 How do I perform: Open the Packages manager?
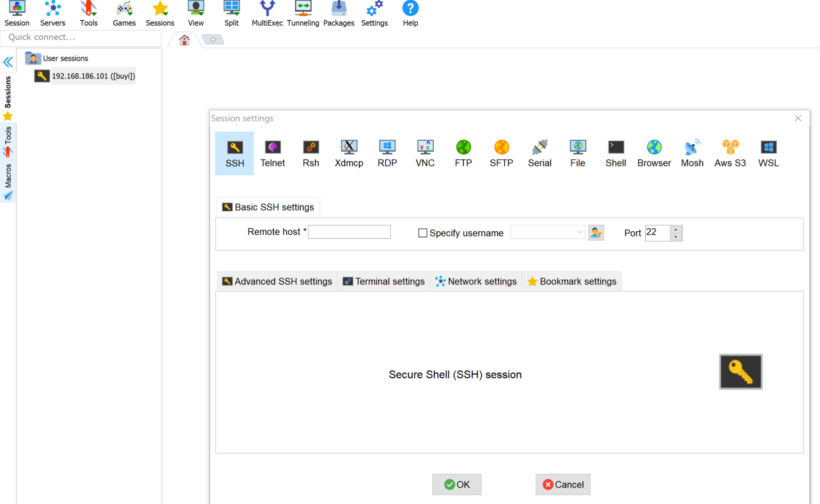[339, 13]
